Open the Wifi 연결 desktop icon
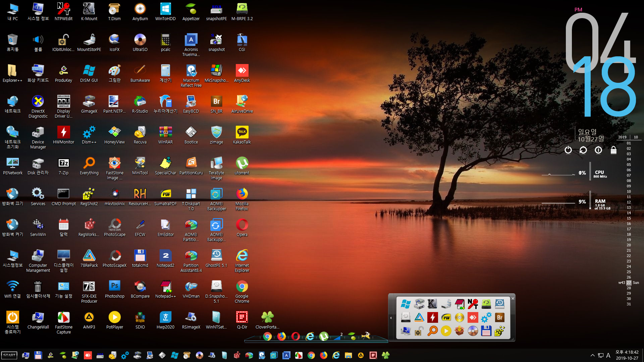The image size is (644, 362). pyautogui.click(x=12, y=289)
